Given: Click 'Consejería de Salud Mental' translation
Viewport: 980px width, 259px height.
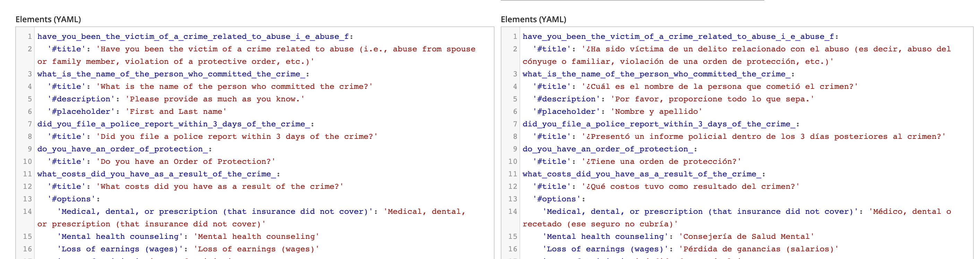Looking at the screenshot, I should (746, 236).
